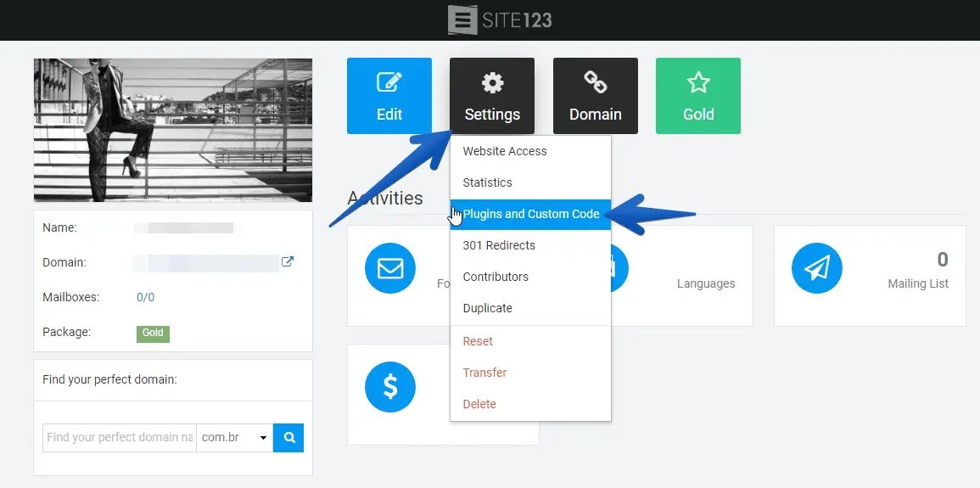Open Statistics from the Settings menu
980x488 pixels.
pos(487,182)
